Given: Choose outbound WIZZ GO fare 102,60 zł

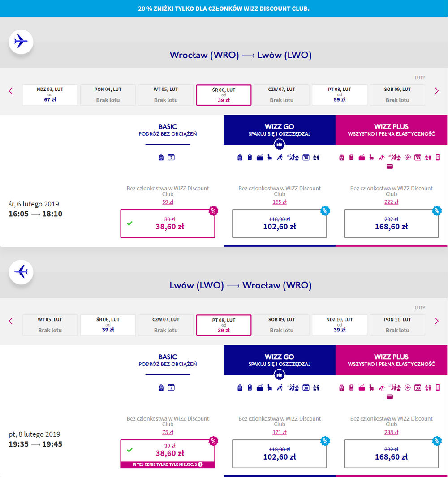Looking at the screenshot, I should [280, 223].
